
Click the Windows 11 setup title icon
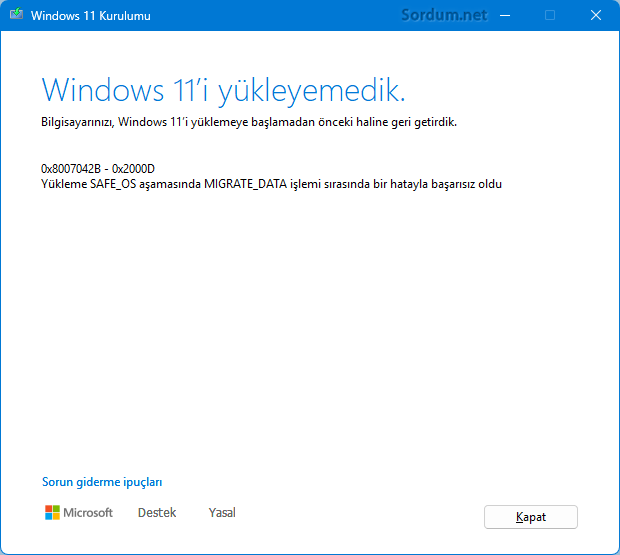click(x=16, y=15)
